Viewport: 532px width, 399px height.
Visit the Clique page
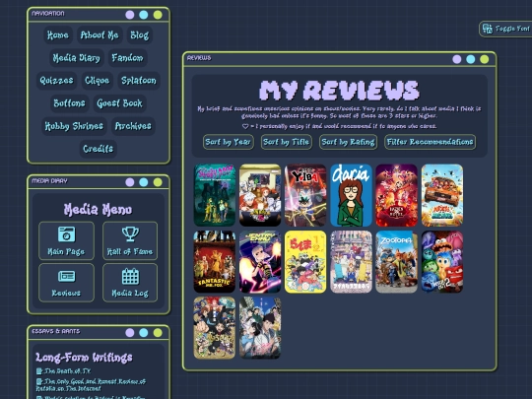pos(97,81)
